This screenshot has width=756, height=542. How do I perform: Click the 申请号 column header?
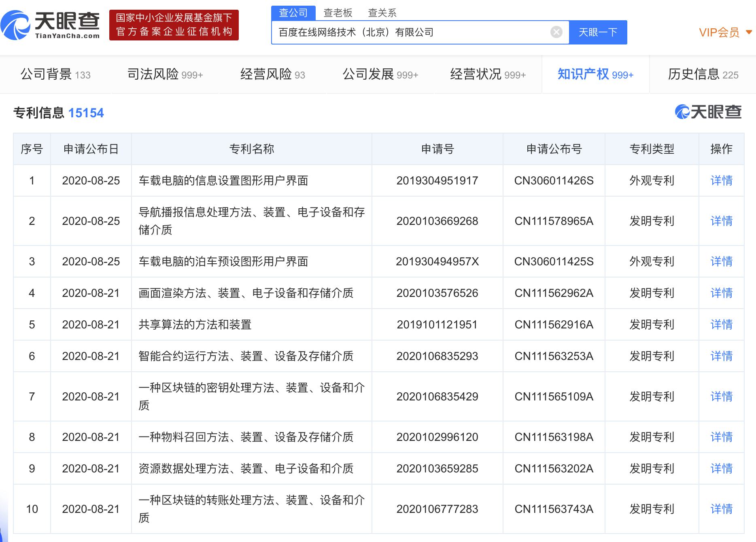click(437, 149)
